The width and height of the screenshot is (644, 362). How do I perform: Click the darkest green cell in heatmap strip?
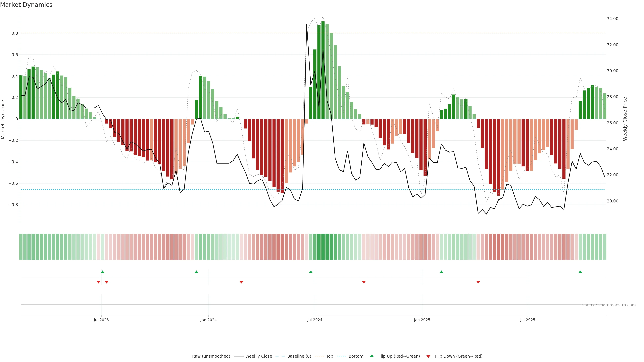pyautogui.click(x=323, y=247)
